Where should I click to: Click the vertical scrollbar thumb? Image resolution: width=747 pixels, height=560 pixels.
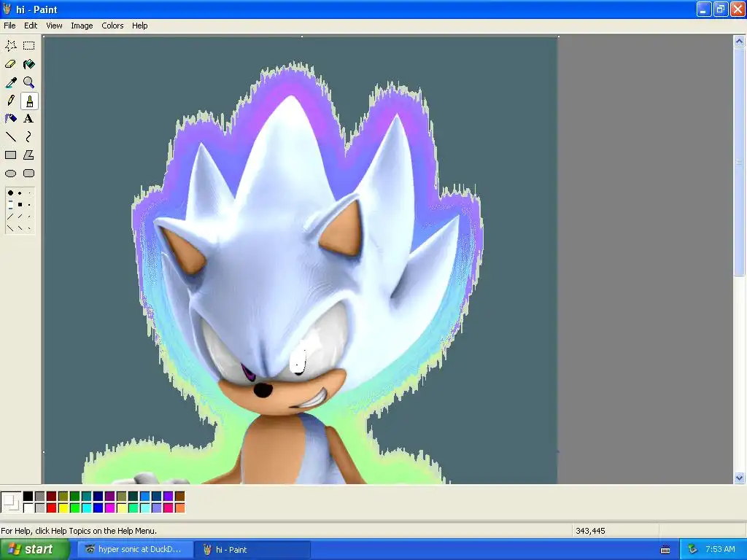739,161
